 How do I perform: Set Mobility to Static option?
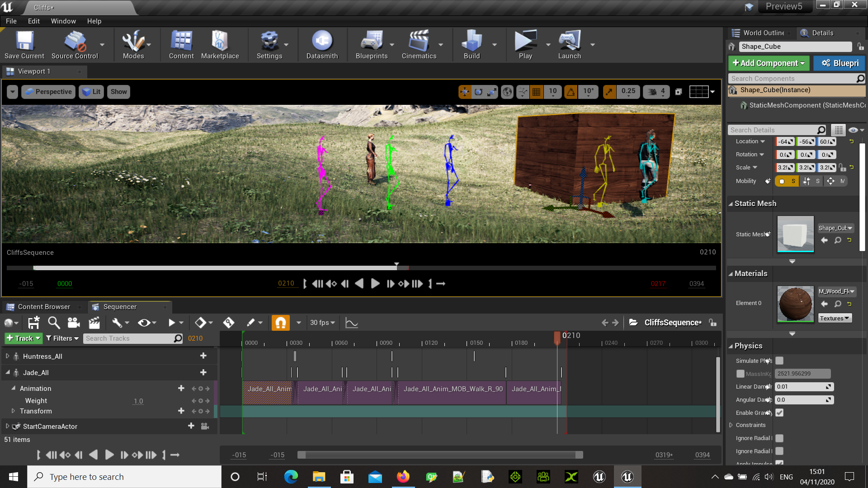point(787,181)
